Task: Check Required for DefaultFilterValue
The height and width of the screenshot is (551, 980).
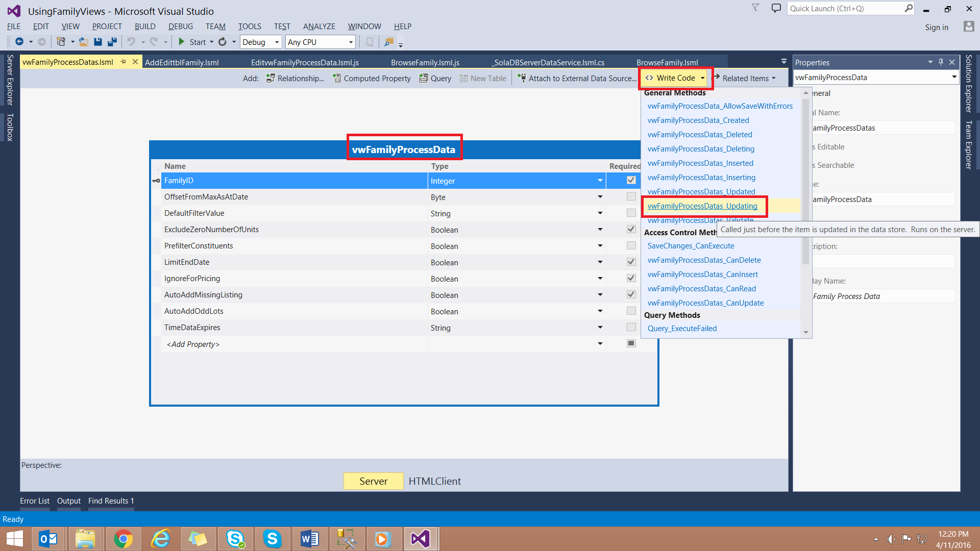Action: 631,213
